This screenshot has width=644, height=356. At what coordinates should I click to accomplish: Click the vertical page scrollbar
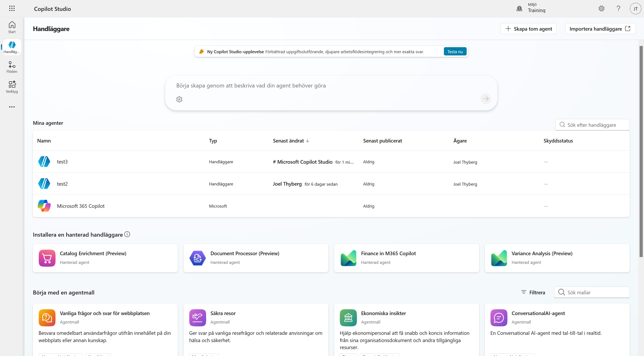tap(641, 151)
